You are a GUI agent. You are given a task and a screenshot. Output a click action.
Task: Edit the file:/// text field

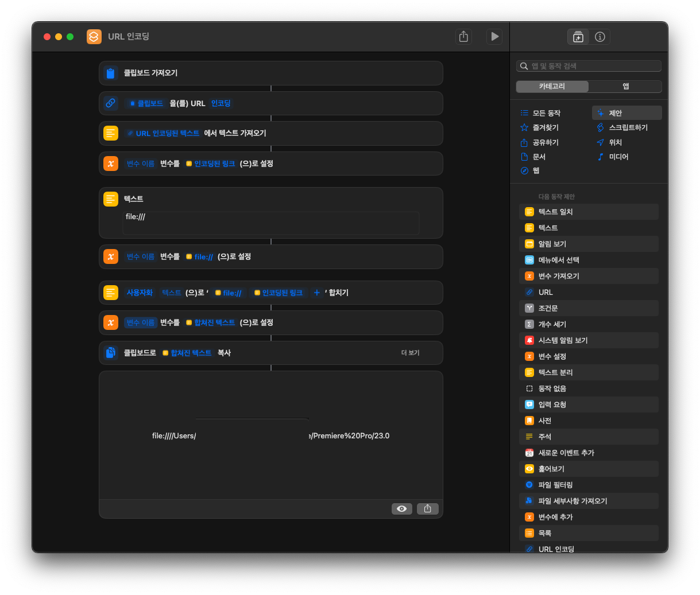coord(271,223)
